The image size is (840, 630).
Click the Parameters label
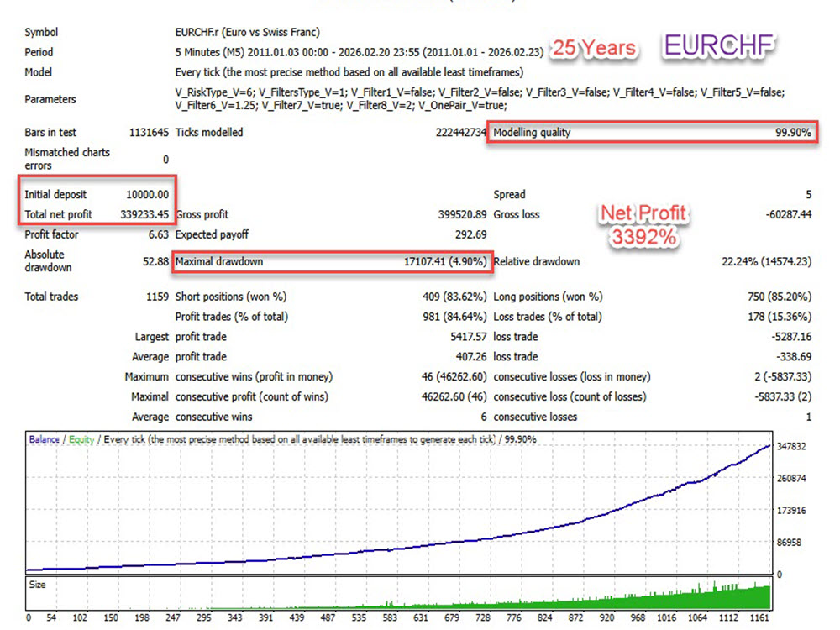click(x=50, y=99)
